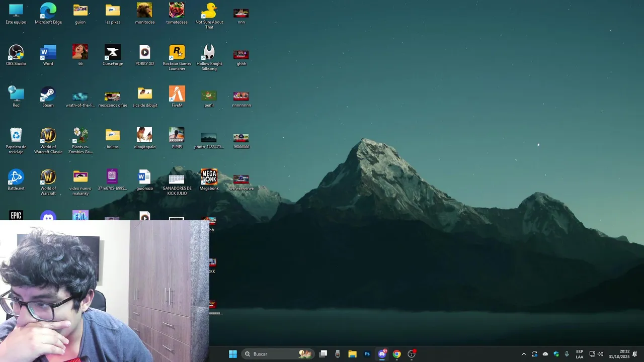Open the video nuevo makanky folder
This screenshot has height=362, width=644.
click(x=80, y=183)
